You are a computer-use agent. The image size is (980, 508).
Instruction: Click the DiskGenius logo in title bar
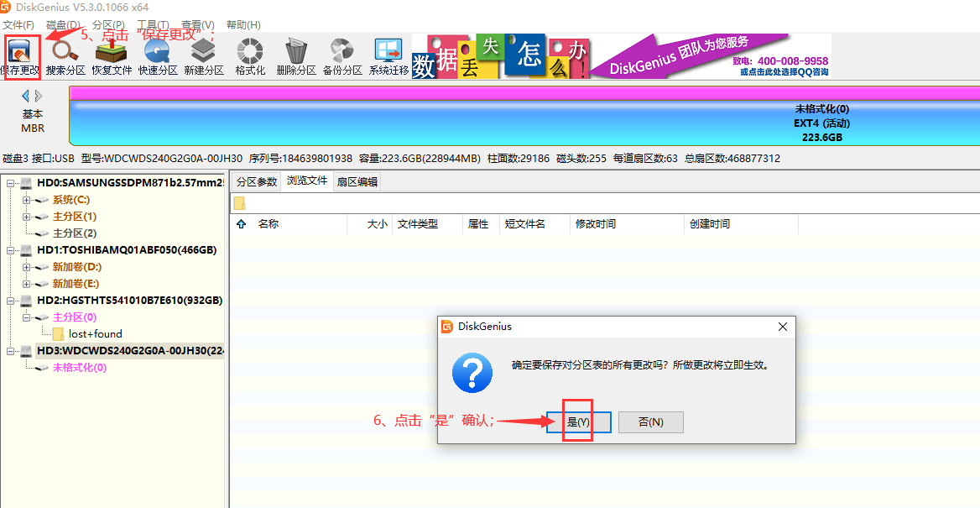tap(6, 8)
